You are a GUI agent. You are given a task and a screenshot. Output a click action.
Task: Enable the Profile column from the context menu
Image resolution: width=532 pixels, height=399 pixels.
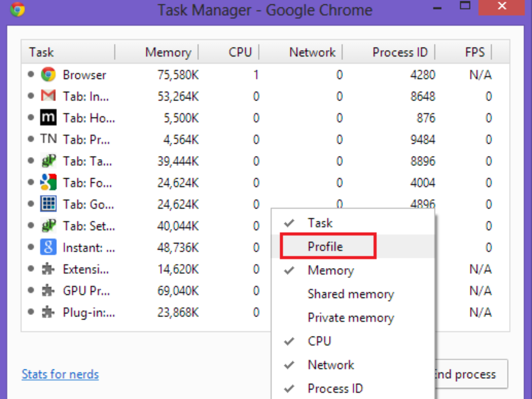353,246
